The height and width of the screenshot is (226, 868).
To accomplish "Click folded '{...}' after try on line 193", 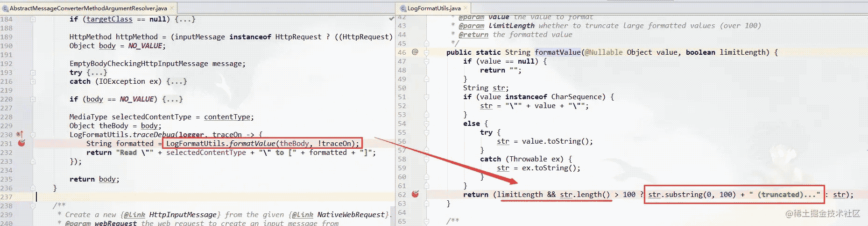I will coord(97,73).
